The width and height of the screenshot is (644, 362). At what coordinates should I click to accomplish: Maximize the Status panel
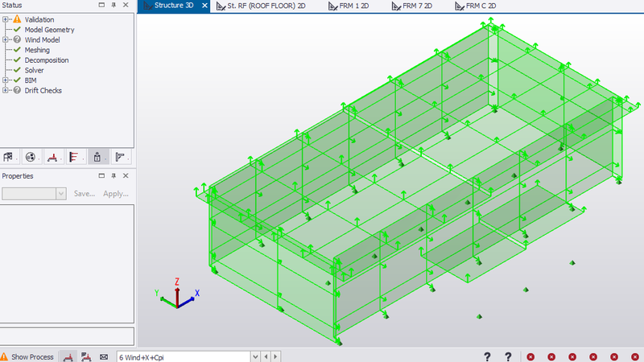point(101,5)
